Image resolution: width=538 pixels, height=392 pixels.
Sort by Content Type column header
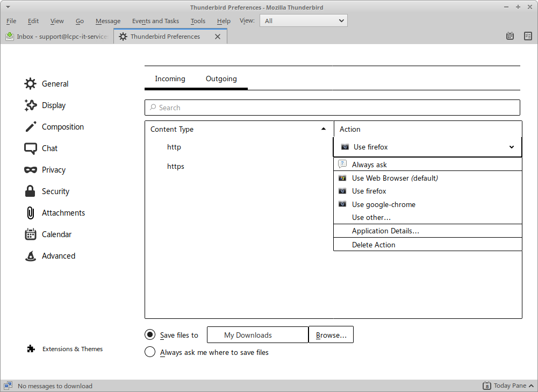click(x=239, y=129)
